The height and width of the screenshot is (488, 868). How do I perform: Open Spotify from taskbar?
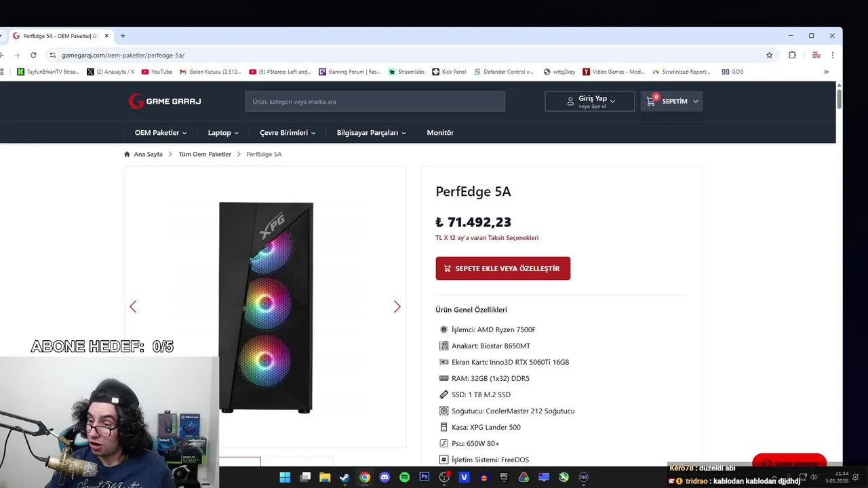(404, 477)
